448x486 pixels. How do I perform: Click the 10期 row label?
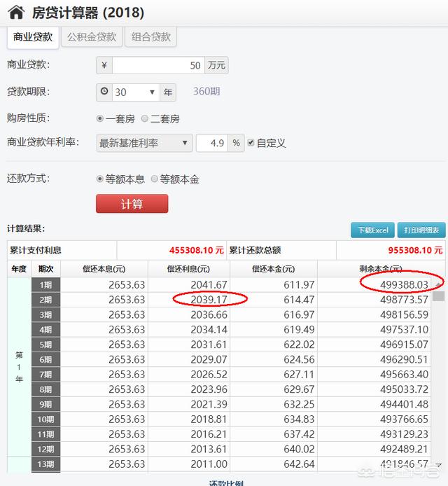[46, 419]
